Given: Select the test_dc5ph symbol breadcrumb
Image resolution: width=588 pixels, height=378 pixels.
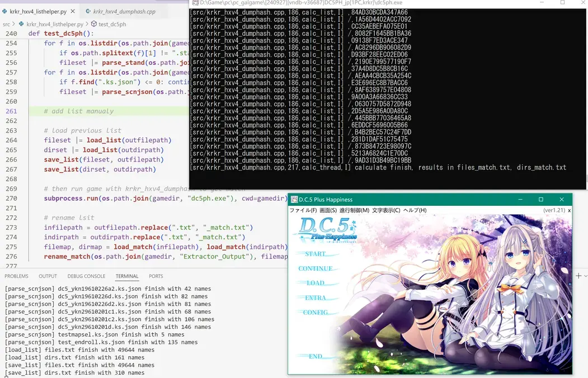Looking at the screenshot, I should [x=112, y=24].
